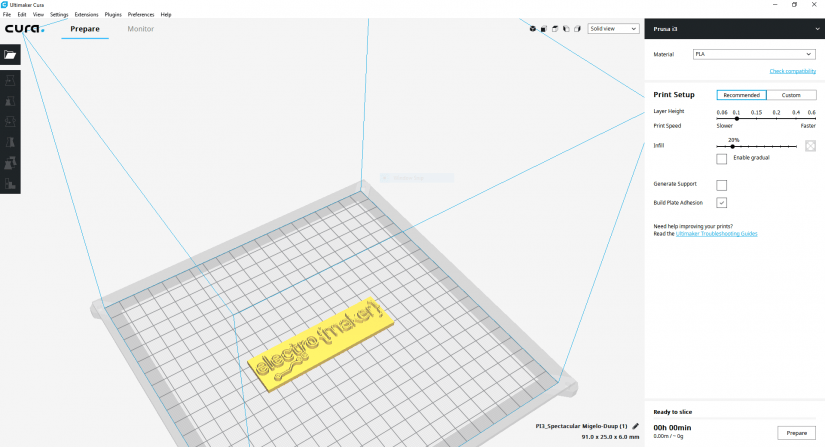Switch Print Setup to Custom mode
This screenshot has width=825, height=447.
click(791, 95)
